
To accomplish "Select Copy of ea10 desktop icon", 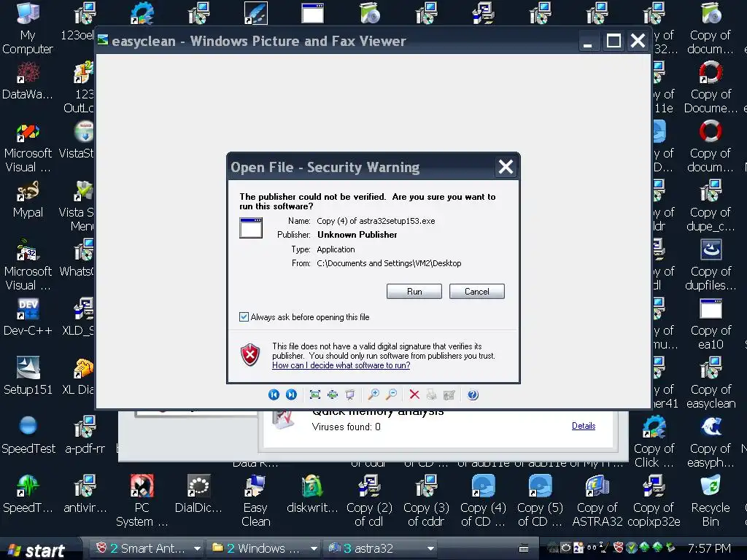I will (711, 324).
